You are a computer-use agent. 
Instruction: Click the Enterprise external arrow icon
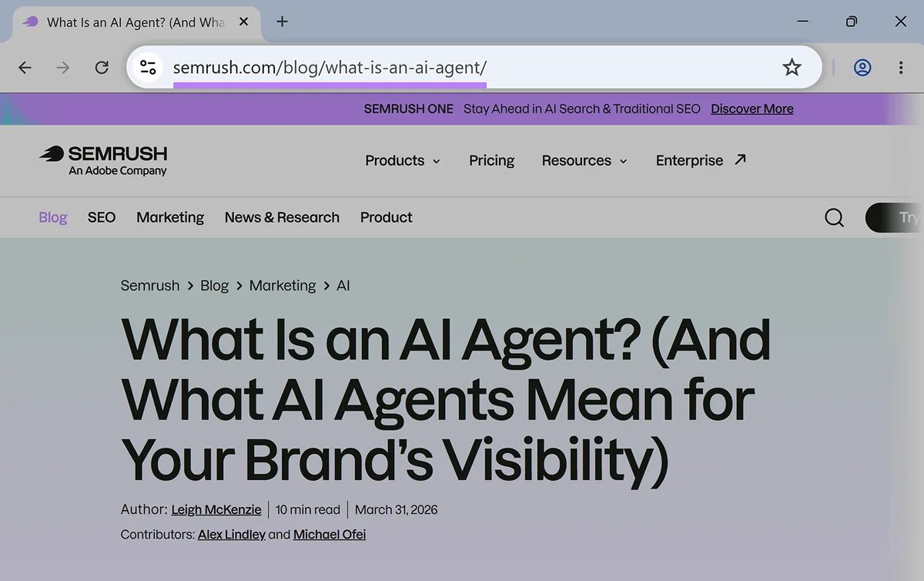pyautogui.click(x=740, y=160)
